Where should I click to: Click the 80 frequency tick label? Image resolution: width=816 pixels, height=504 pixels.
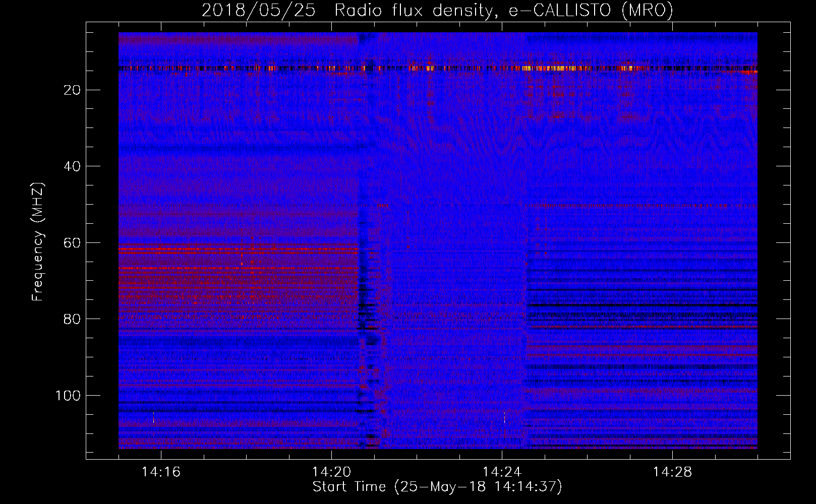(73, 319)
